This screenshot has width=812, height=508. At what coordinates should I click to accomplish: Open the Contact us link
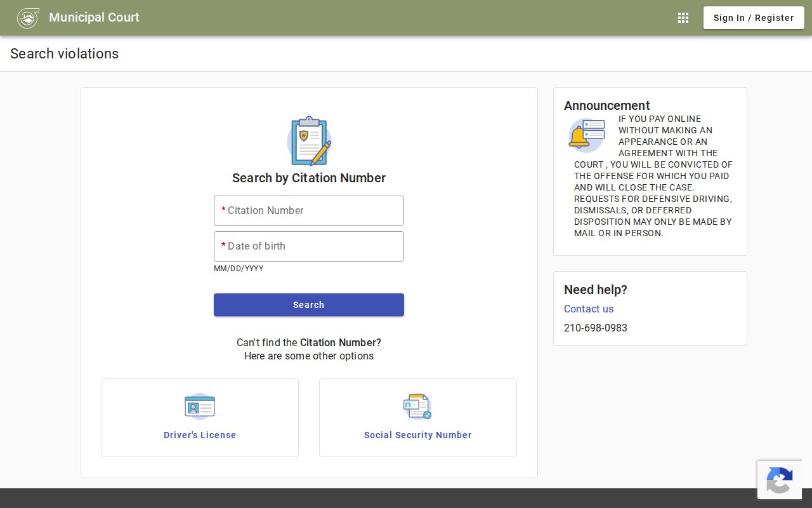coord(589,309)
